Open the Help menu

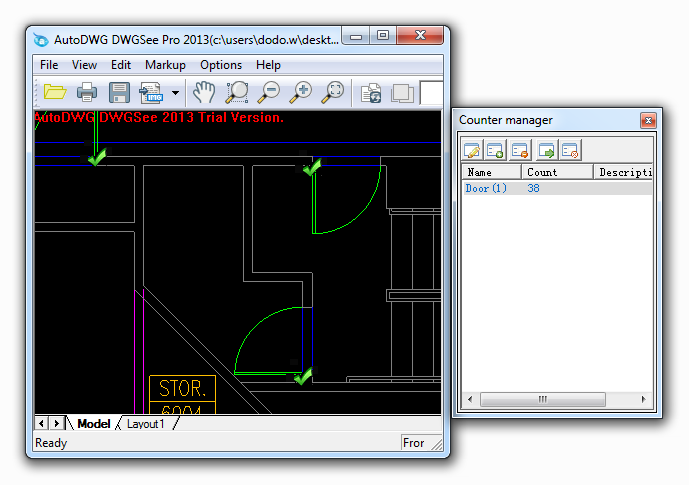pyautogui.click(x=268, y=65)
